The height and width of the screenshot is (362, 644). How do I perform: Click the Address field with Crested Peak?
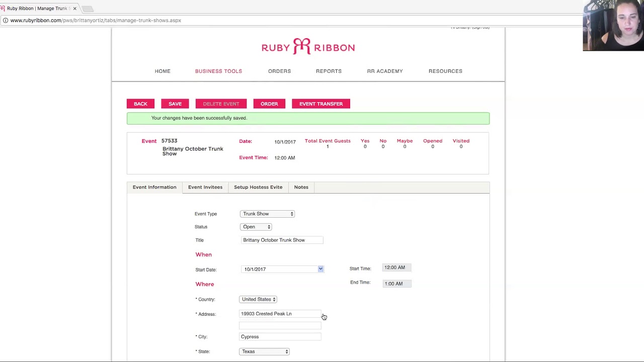pyautogui.click(x=280, y=314)
